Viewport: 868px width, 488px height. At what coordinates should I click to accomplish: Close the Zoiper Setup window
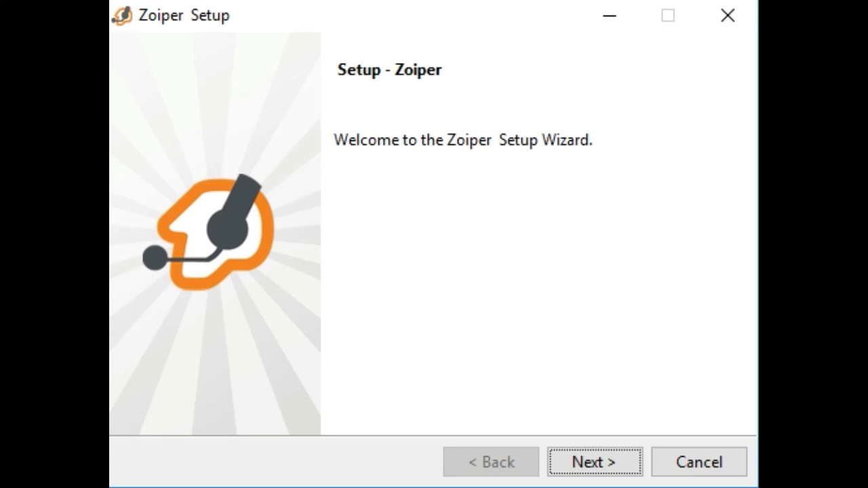tap(728, 15)
